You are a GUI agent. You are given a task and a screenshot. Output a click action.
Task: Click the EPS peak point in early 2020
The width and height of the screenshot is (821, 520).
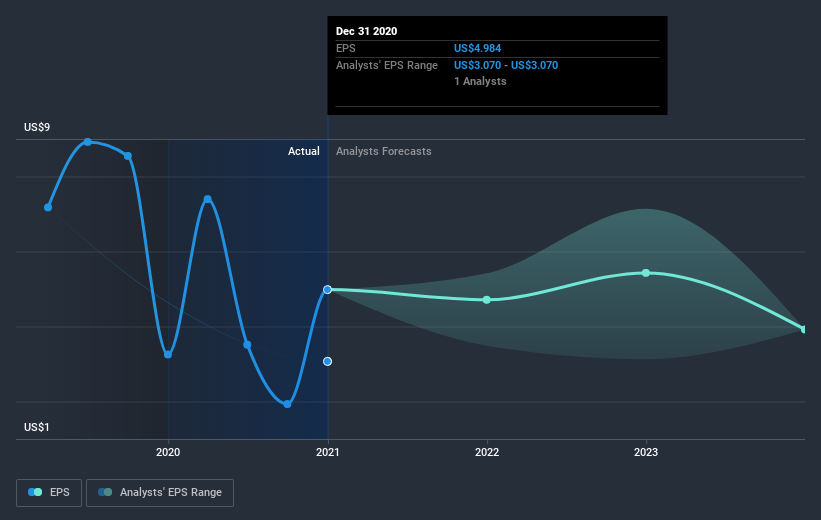coord(208,199)
